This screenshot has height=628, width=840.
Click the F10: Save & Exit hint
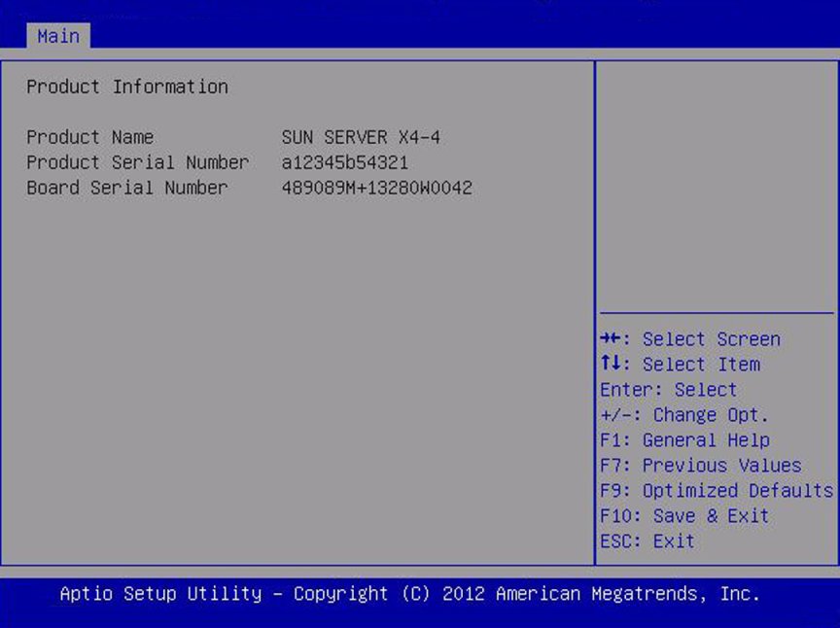[684, 515]
